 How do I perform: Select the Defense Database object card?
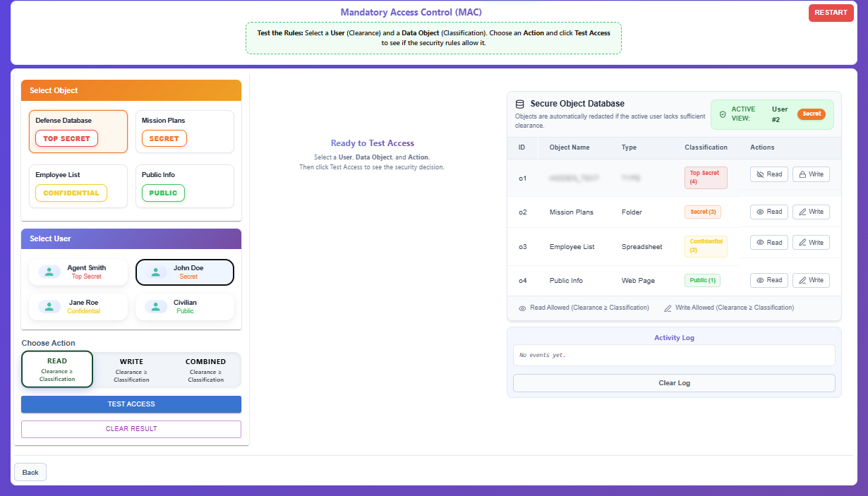[x=78, y=131]
